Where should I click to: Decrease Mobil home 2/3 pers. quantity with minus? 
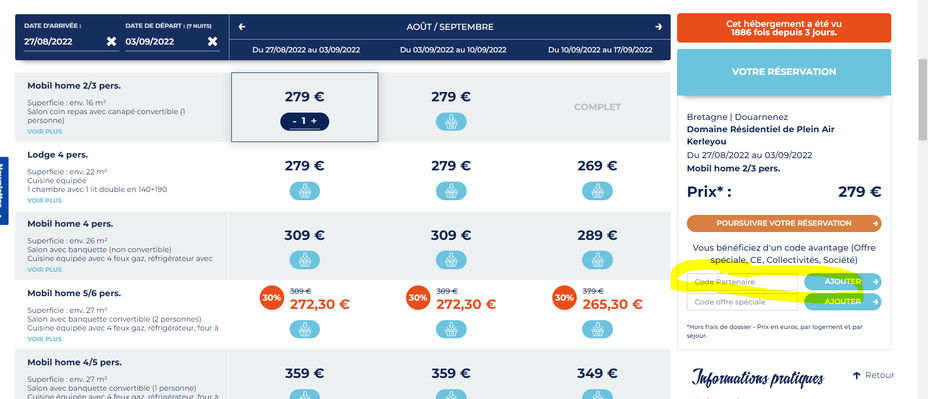(295, 121)
